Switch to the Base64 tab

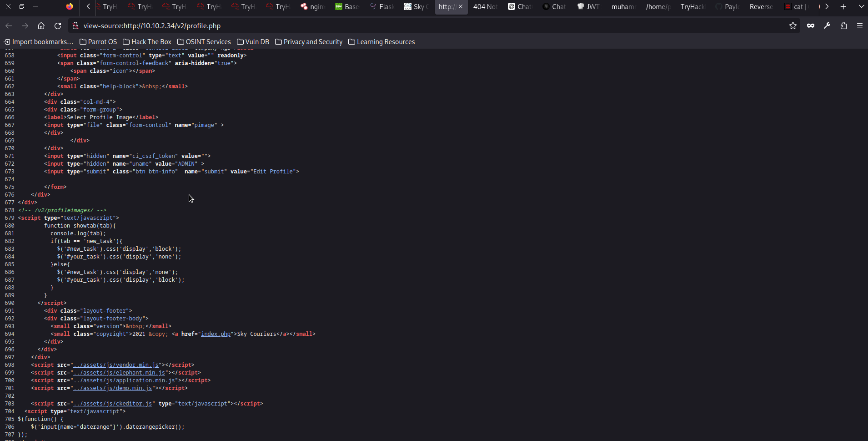[x=348, y=6]
